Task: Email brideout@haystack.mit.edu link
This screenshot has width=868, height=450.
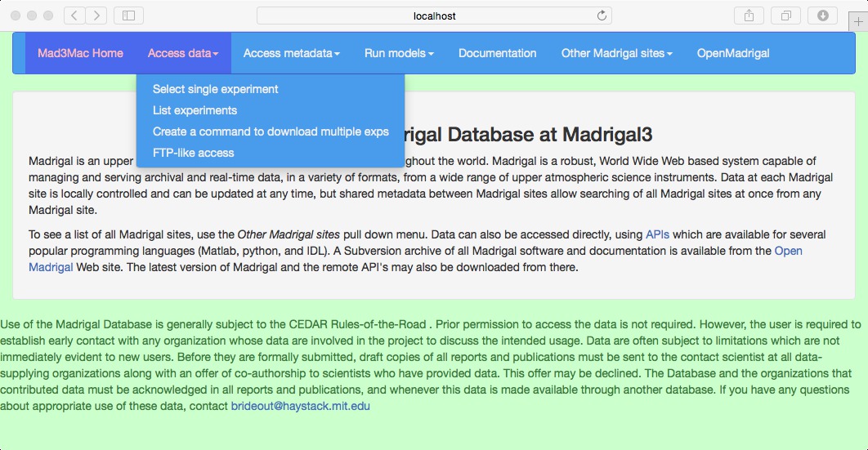Action: coord(300,406)
